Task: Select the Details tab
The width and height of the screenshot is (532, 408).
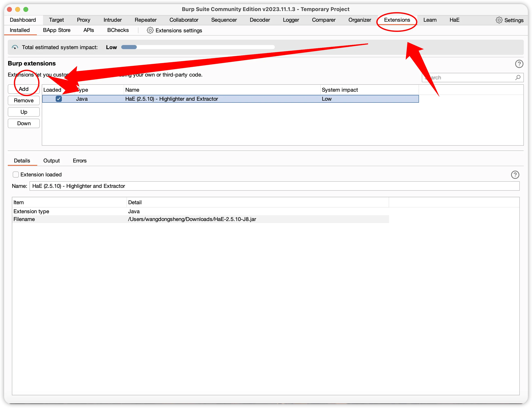Action: (x=22, y=161)
